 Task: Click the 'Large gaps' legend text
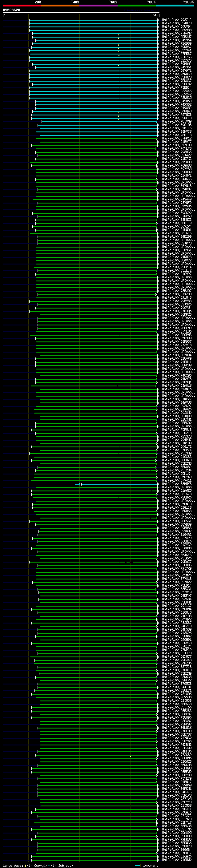13,866
